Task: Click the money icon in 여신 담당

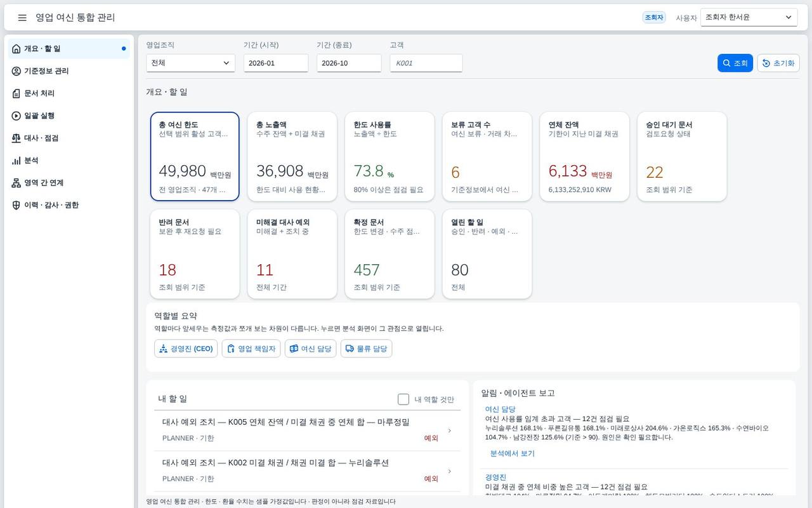Action: (x=294, y=349)
